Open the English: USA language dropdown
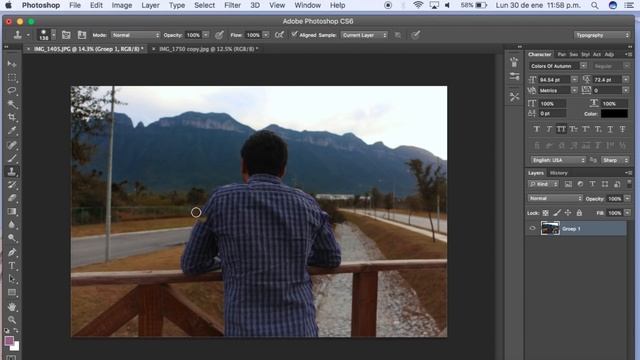This screenshot has width=640, height=360. [x=558, y=160]
